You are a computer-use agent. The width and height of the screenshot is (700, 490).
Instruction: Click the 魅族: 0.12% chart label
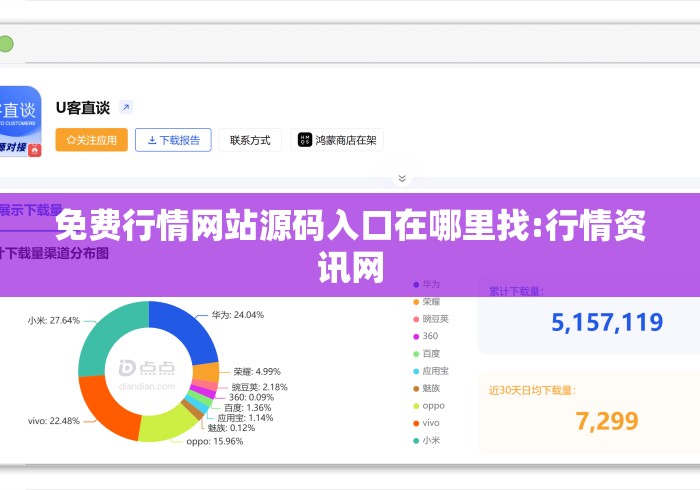231,428
